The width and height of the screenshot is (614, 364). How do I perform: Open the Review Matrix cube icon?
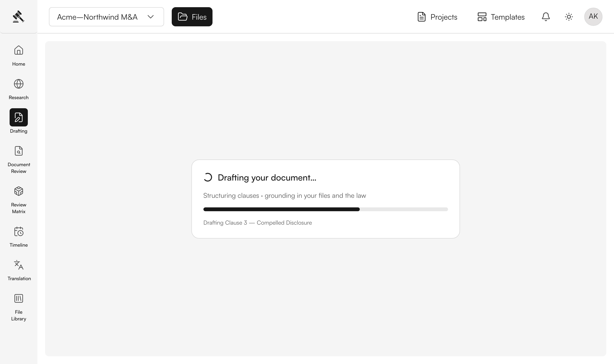point(19,191)
